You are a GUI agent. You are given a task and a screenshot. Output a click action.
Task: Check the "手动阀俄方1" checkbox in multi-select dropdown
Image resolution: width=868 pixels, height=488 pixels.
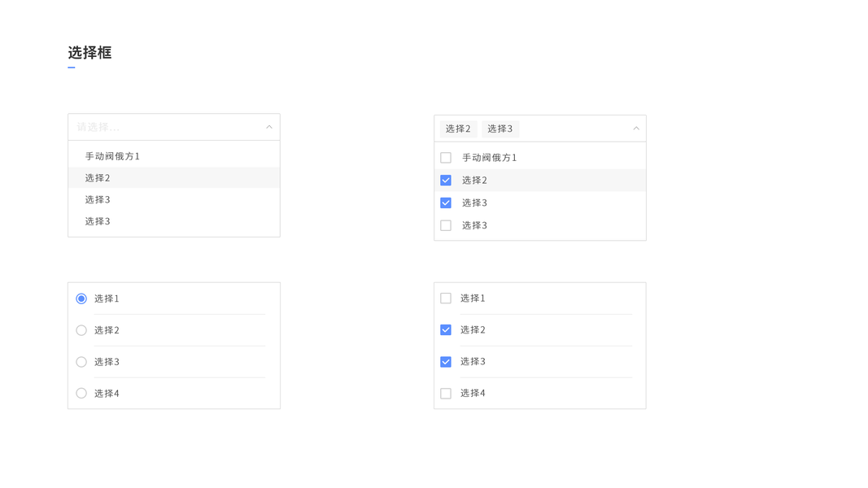pyautogui.click(x=446, y=158)
